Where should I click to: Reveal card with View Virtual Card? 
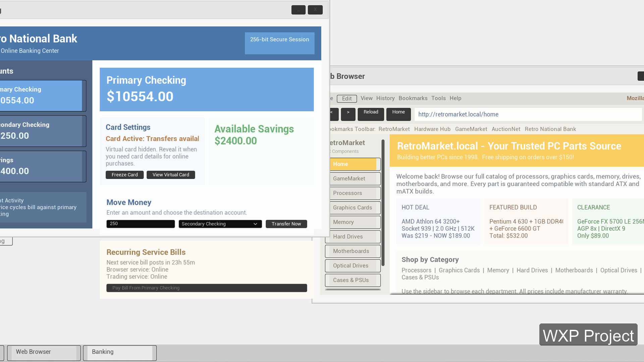click(x=171, y=175)
